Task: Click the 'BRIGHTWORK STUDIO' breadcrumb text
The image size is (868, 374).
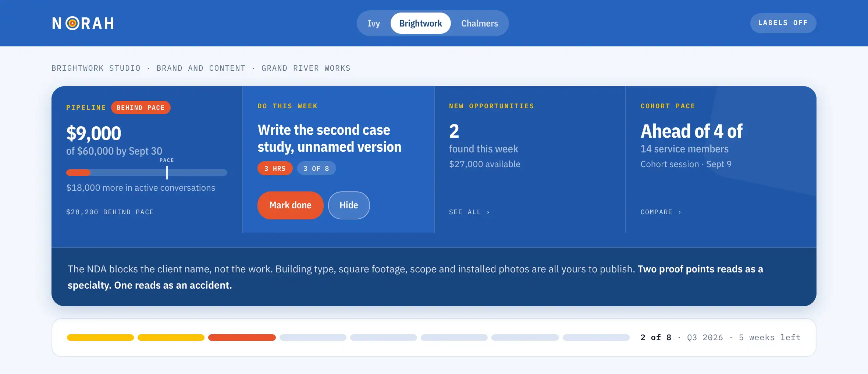Action: [x=96, y=68]
